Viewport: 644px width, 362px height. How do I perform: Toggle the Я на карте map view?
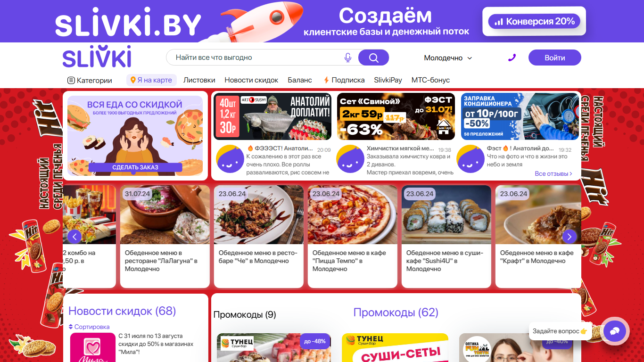coord(151,80)
